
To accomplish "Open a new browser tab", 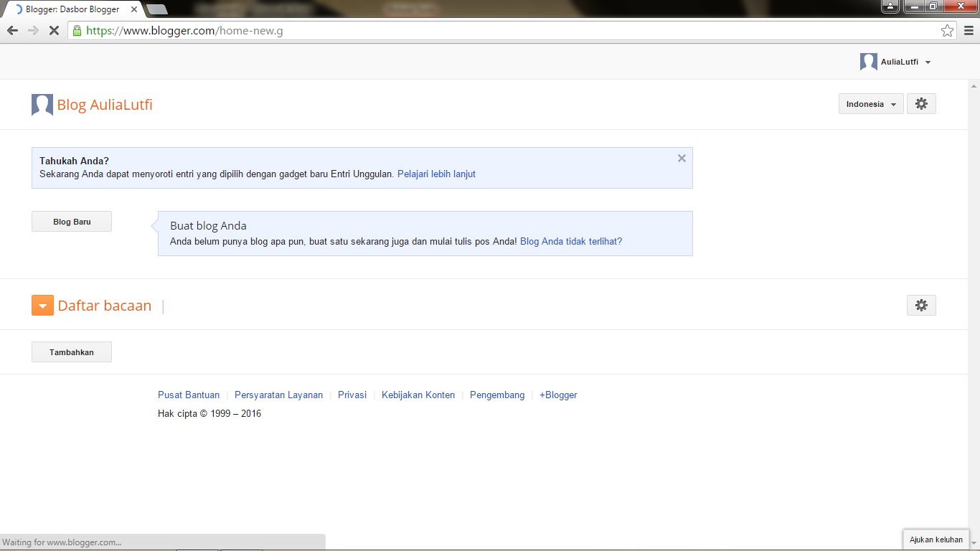I will tap(156, 9).
